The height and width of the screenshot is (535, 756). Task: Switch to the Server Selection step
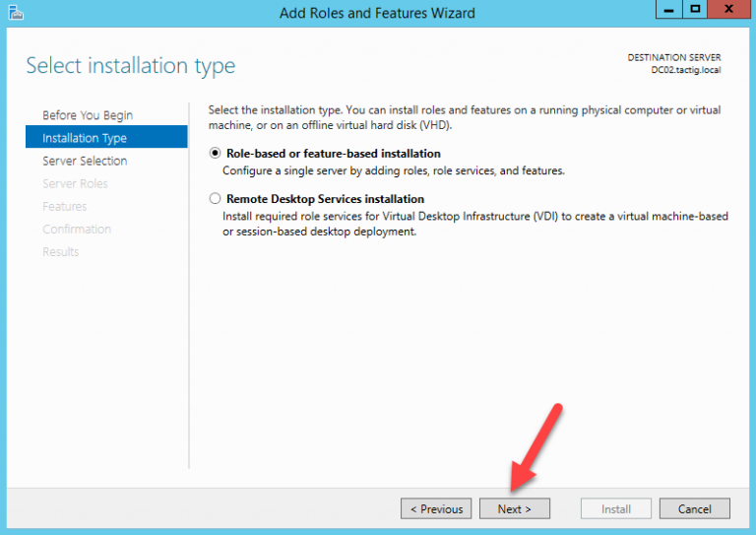[x=85, y=161]
